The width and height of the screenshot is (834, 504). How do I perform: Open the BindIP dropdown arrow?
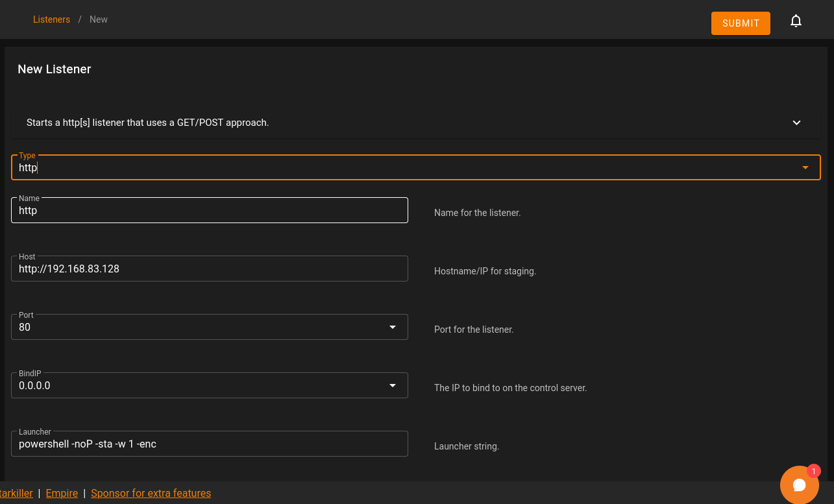pyautogui.click(x=393, y=385)
